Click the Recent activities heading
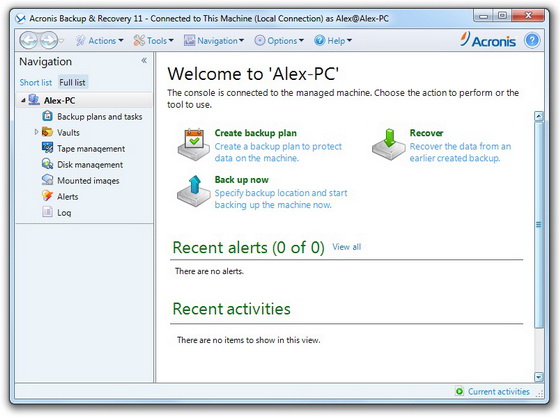Viewport: 560px width, 419px height. click(231, 309)
